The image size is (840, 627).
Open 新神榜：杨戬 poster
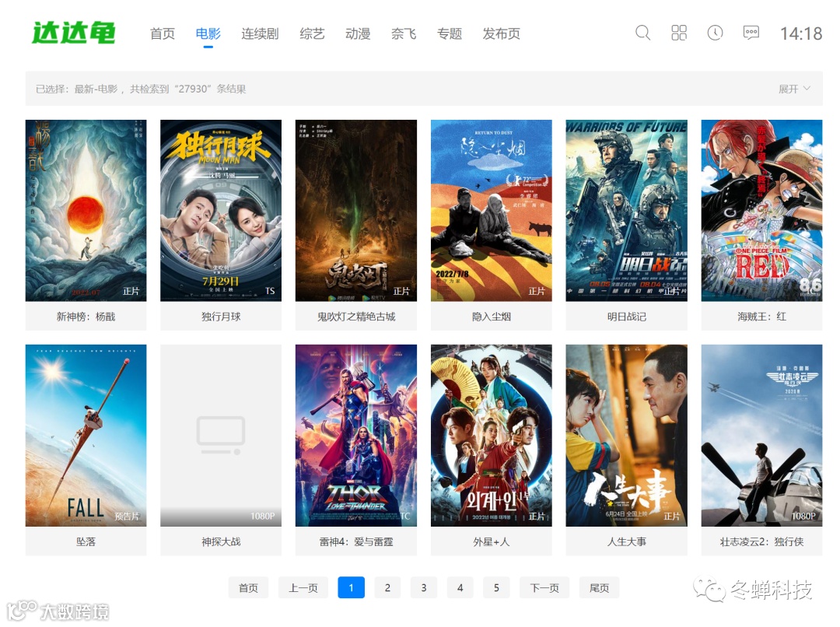pyautogui.click(x=86, y=210)
